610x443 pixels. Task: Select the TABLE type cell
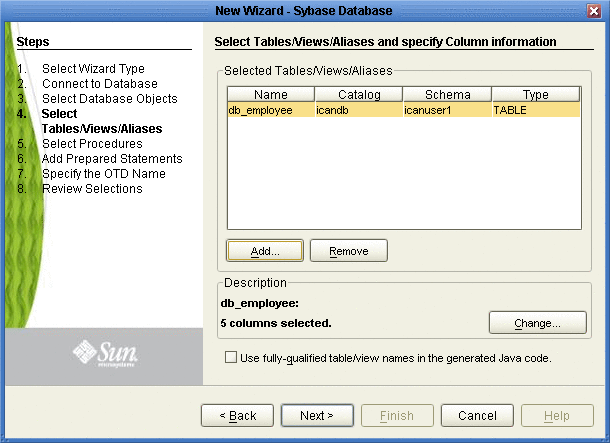tap(536, 110)
